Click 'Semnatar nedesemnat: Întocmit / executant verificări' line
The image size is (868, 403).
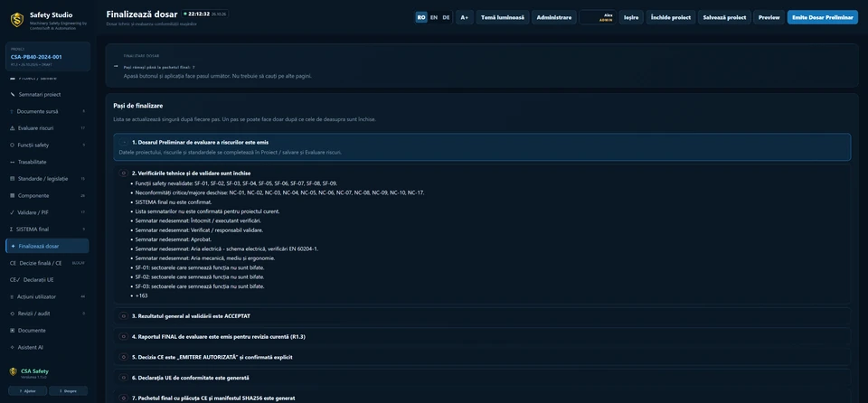[198, 220]
